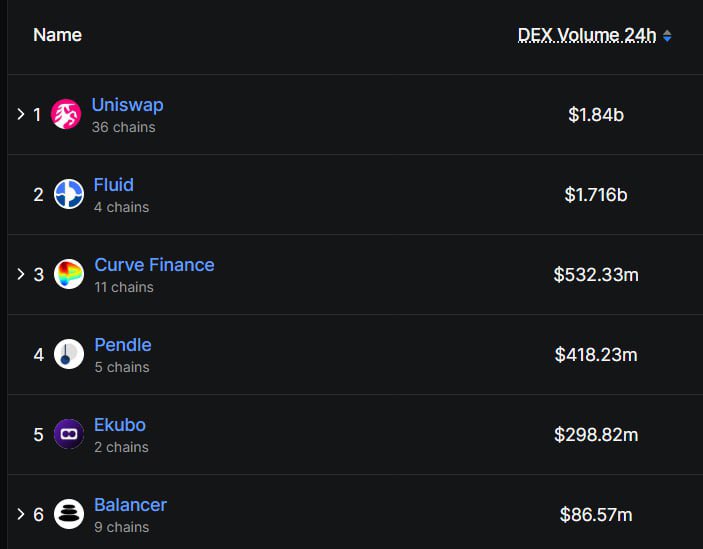This screenshot has height=549, width=703.
Task: Expand the Uniswap row chevron
Action: (x=21, y=114)
